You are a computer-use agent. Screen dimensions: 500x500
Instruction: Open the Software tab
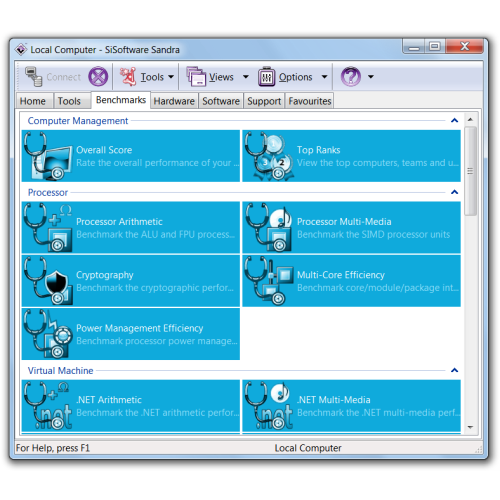(221, 101)
